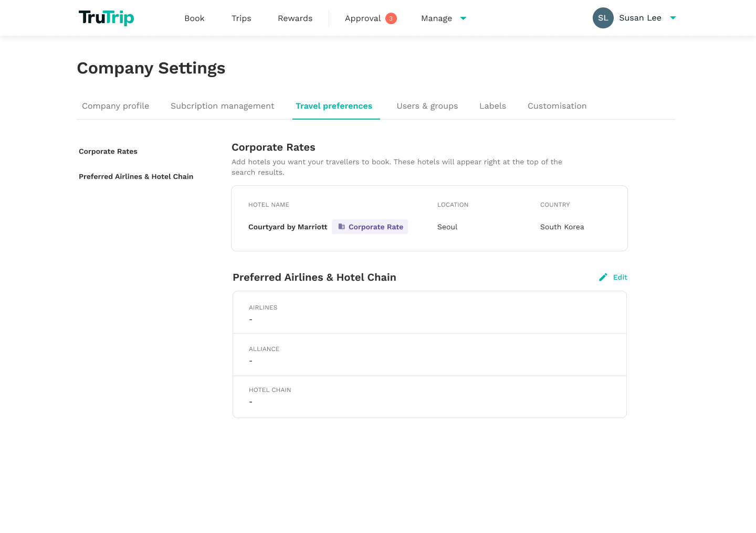Click the ALLIANCE field label
Image resolution: width=756 pixels, height=533 pixels.
point(264,349)
